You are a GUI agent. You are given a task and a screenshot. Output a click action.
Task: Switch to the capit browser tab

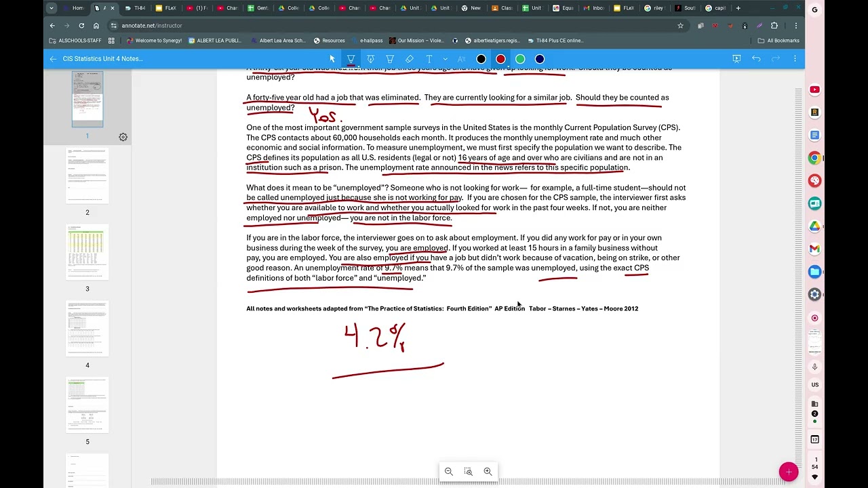(715, 8)
